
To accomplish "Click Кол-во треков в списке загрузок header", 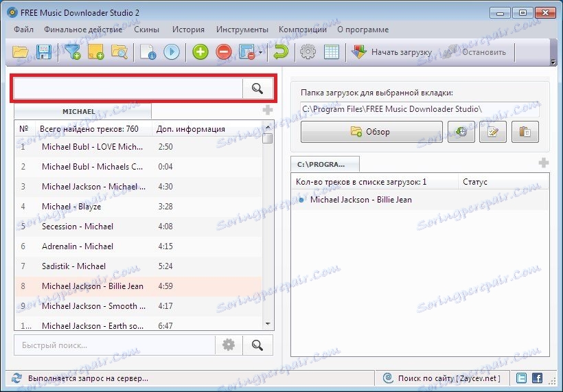I will pyautogui.click(x=374, y=182).
